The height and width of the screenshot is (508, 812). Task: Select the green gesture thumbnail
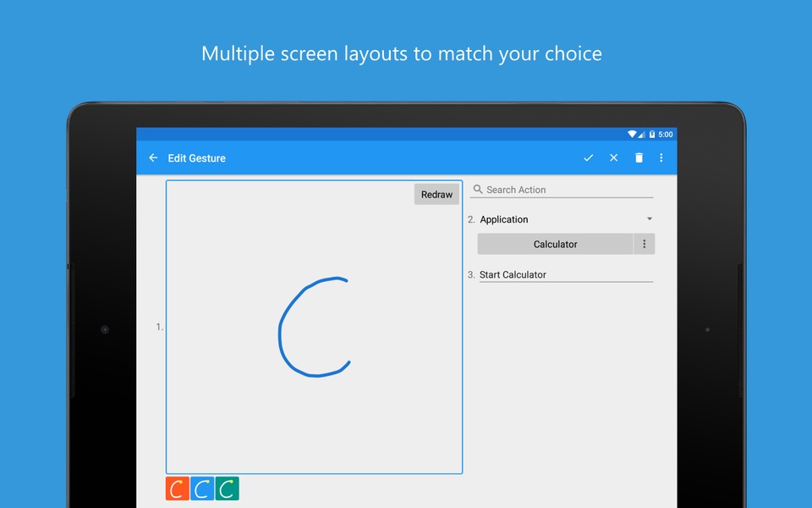228,489
